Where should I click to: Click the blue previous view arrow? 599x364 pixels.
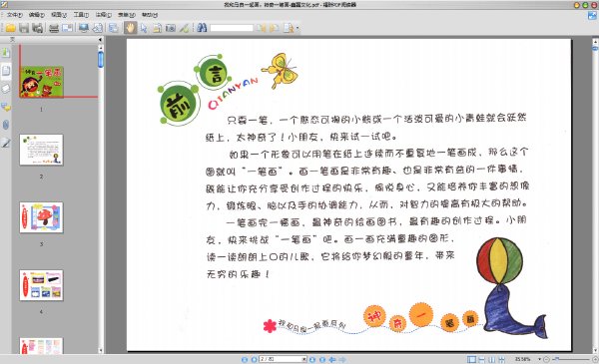tap(332, 359)
